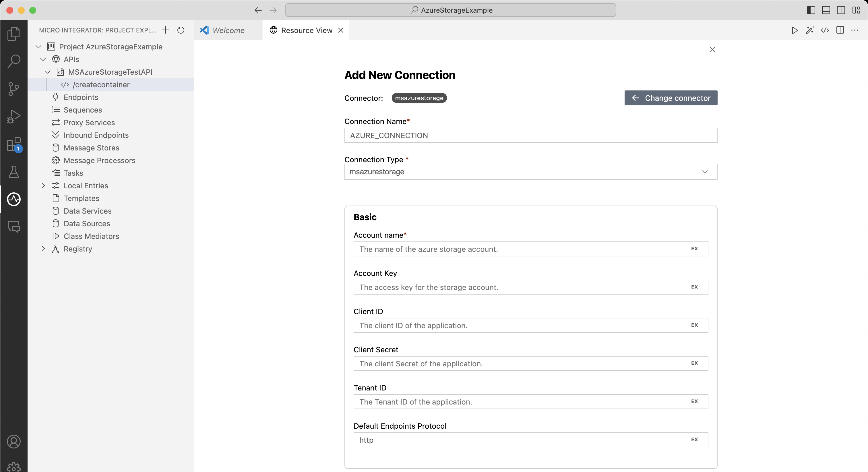Expand the Registry node
This screenshot has width=868, height=472.
(x=43, y=249)
